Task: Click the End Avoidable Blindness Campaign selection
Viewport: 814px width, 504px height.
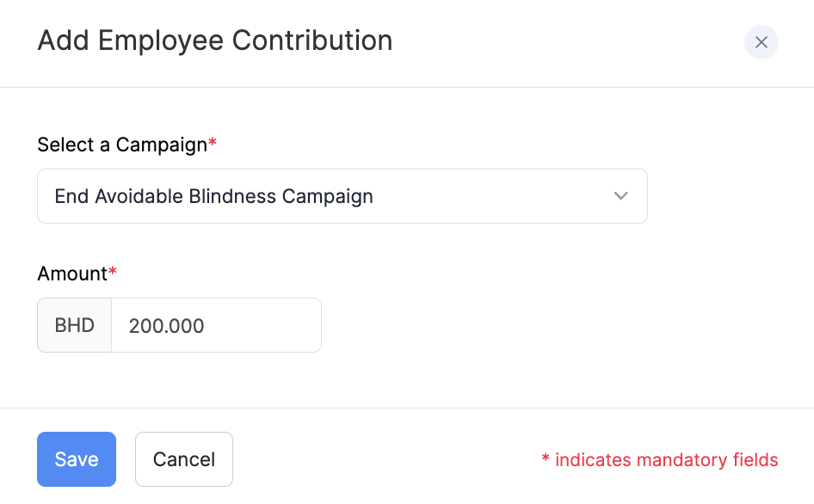Action: (213, 196)
